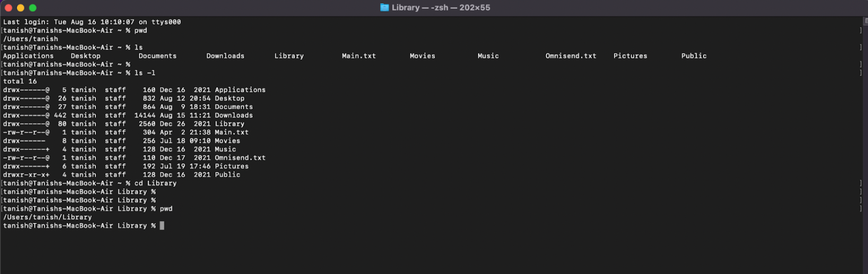
Task: Click 'Pictures' entry in the long listing
Action: [x=231, y=166]
